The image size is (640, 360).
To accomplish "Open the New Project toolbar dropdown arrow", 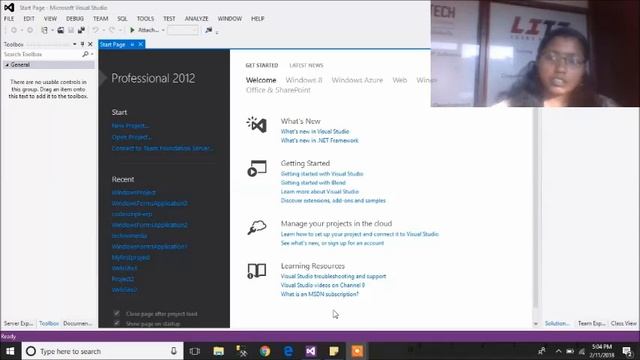I will (52, 30).
